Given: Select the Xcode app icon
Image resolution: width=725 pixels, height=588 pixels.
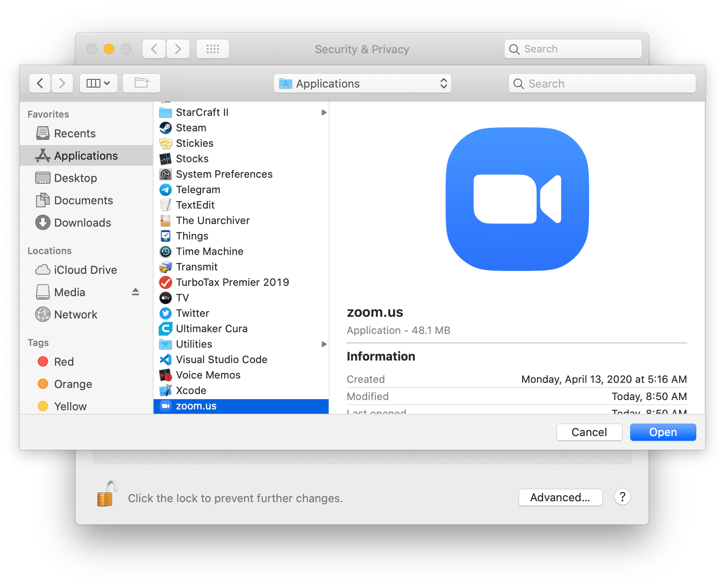Looking at the screenshot, I should (x=166, y=390).
